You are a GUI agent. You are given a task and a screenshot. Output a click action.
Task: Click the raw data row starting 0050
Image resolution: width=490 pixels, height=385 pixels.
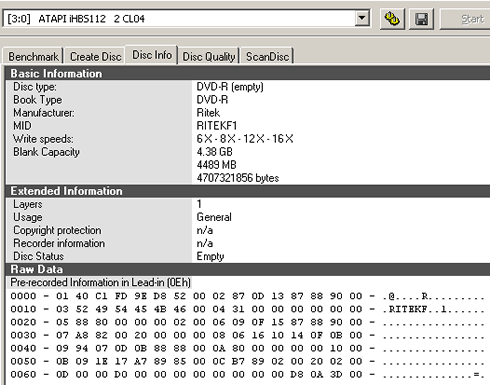[x=247, y=361]
